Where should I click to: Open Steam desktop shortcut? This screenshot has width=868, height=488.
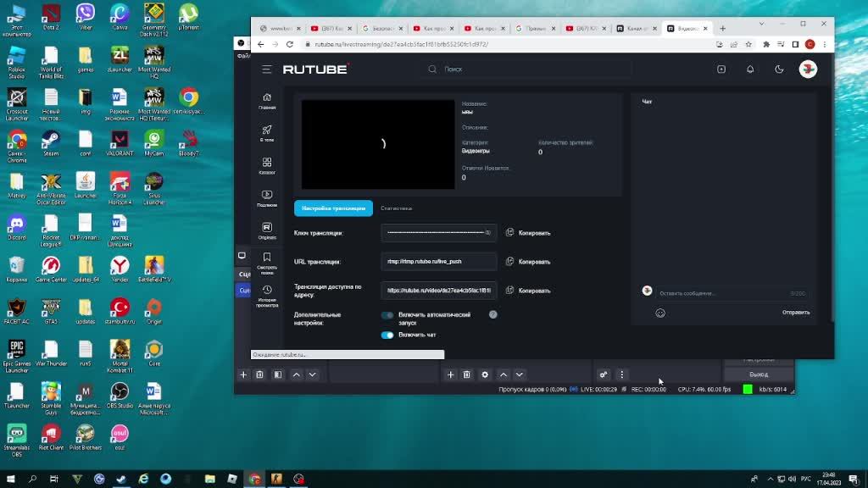pyautogui.click(x=51, y=142)
